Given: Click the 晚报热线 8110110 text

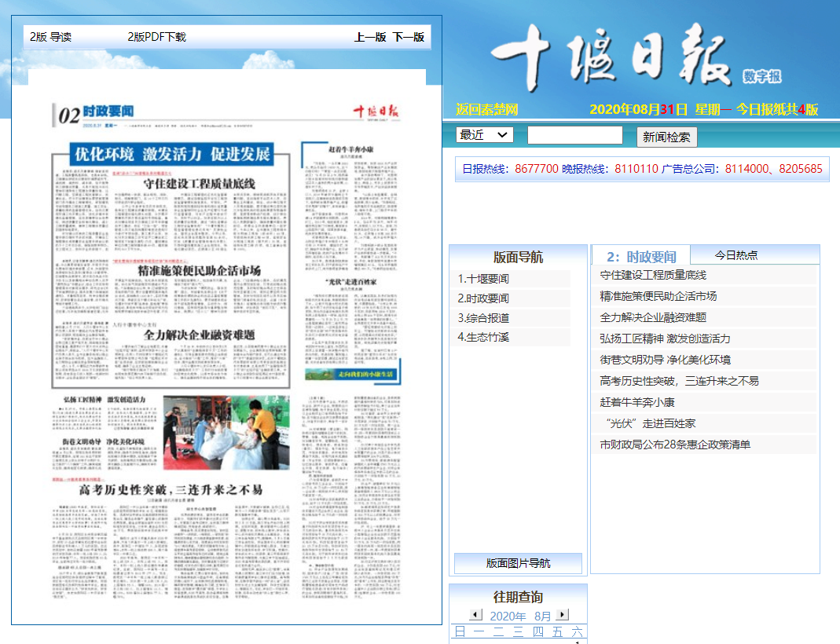Looking at the screenshot, I should tap(610, 169).
